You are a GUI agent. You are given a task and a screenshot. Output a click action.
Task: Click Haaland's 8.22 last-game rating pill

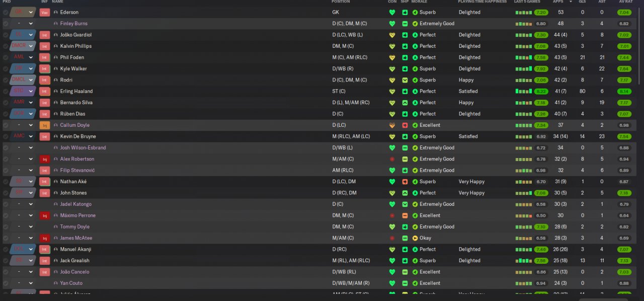point(541,91)
